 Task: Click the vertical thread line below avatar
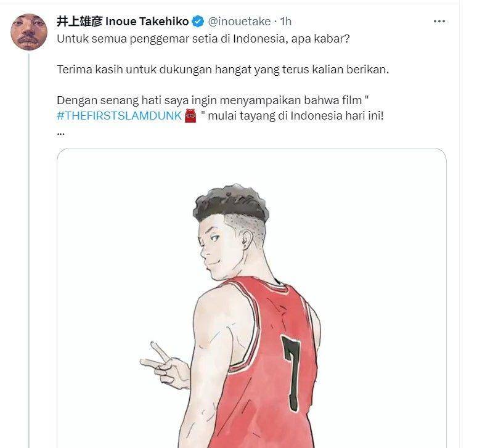point(29,250)
